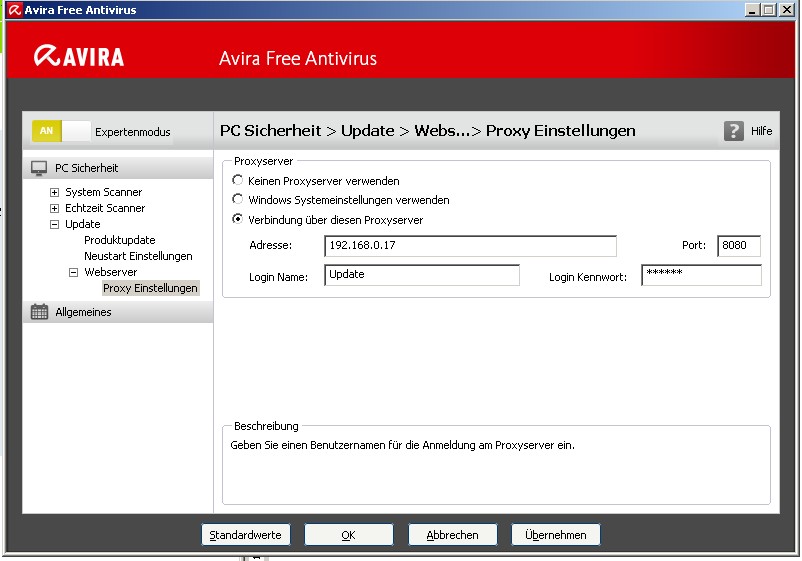Click the Adresse input field
The image size is (802, 561).
(470, 246)
